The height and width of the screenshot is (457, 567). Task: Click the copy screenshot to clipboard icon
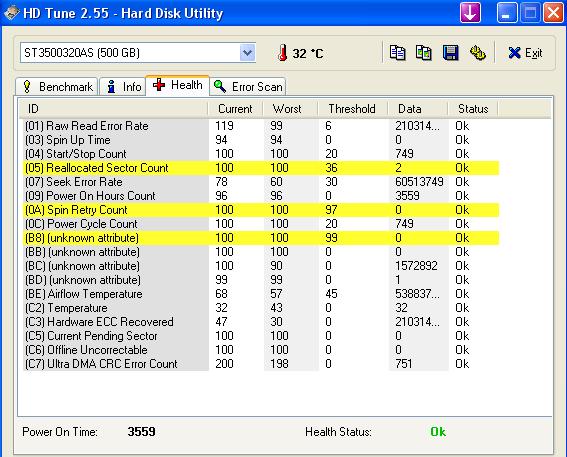tap(423, 53)
